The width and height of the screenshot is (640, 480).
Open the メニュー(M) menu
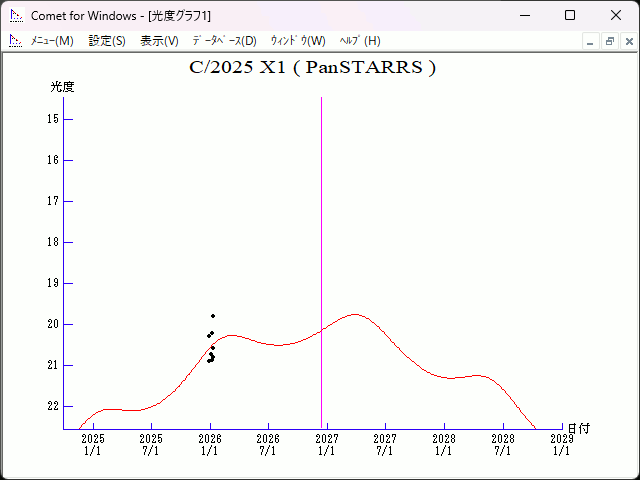coord(52,41)
